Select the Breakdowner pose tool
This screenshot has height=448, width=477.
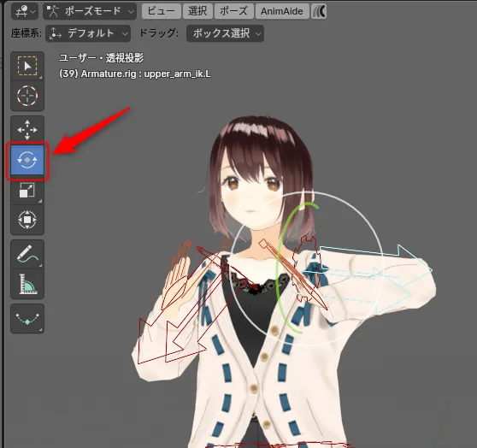coord(27,318)
